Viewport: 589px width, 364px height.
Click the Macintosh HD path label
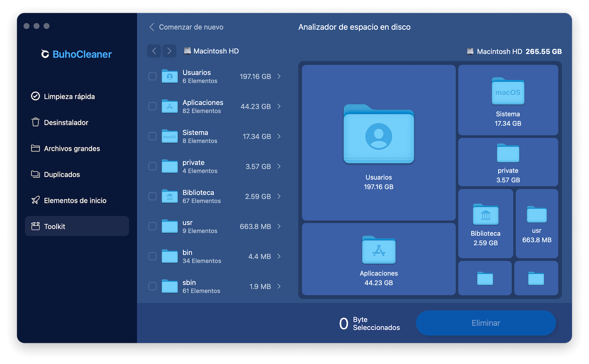[211, 51]
